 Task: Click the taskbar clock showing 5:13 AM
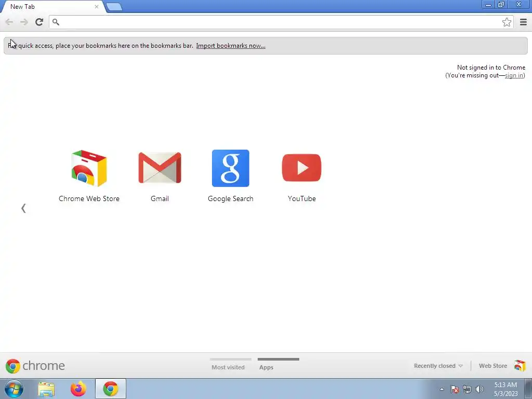click(x=506, y=389)
